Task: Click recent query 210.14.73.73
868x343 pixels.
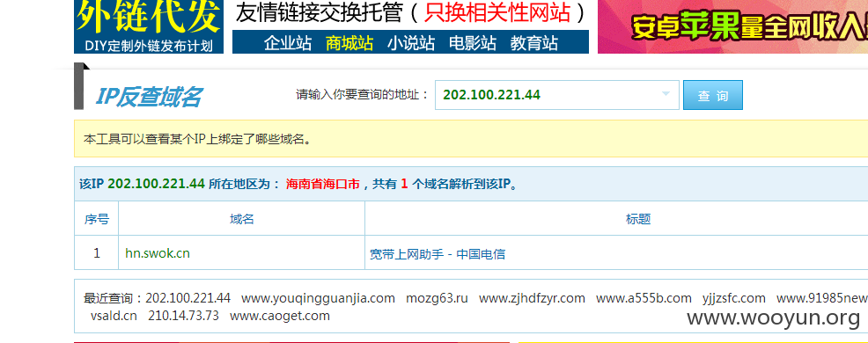Action: 183,316
